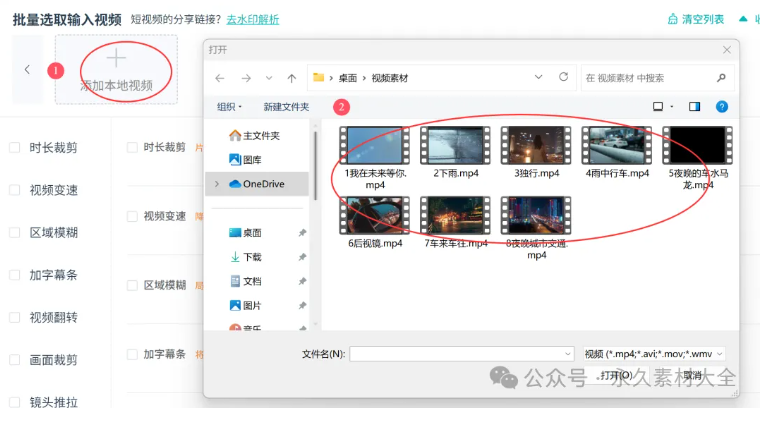Expand the OneDrive tree node

pos(217,184)
